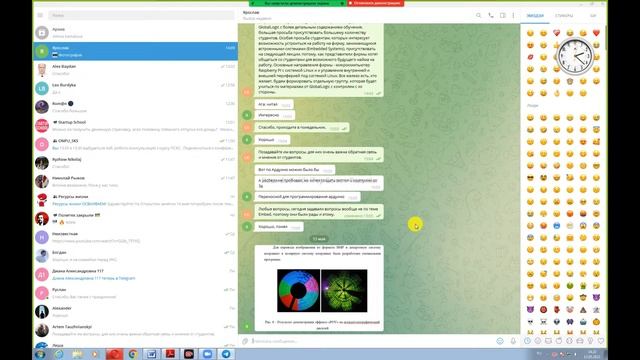Image resolution: width=640 pixels, height=360 pixels.
Task: Toggle the side panel icon in chat header
Action: point(502,16)
